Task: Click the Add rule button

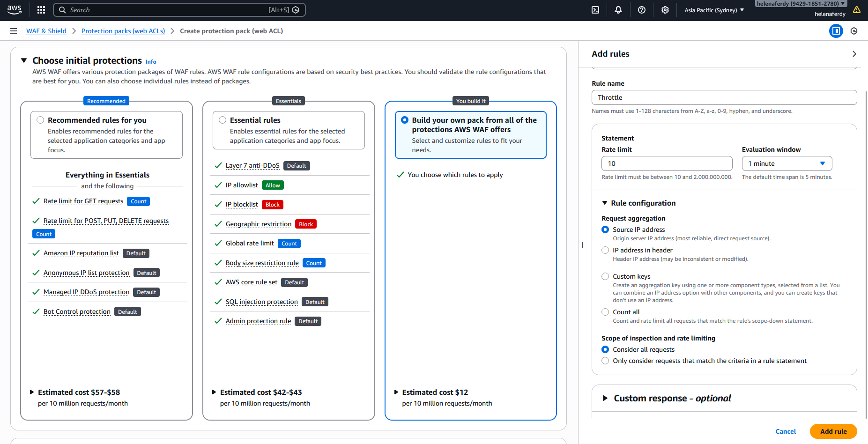Action: [833, 431]
